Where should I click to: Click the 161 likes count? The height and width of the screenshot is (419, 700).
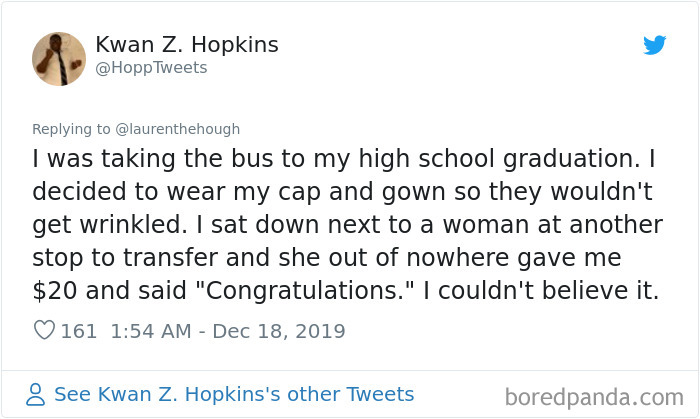click(x=79, y=331)
